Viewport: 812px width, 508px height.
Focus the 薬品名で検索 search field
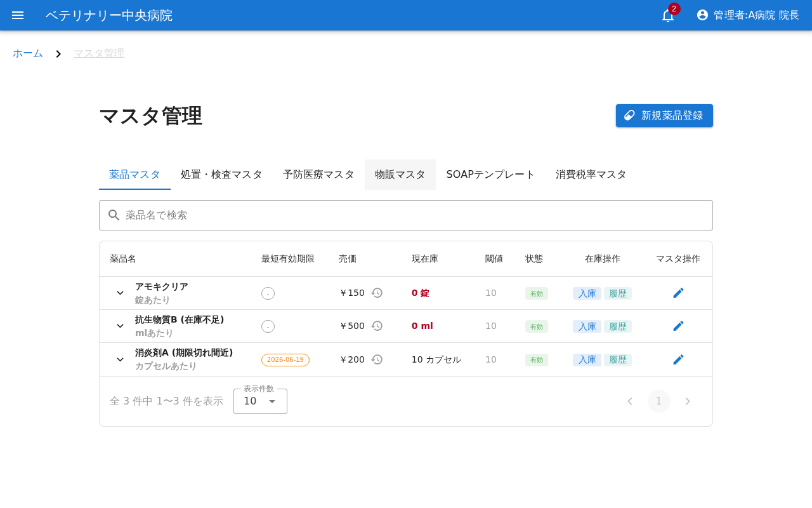(x=406, y=215)
